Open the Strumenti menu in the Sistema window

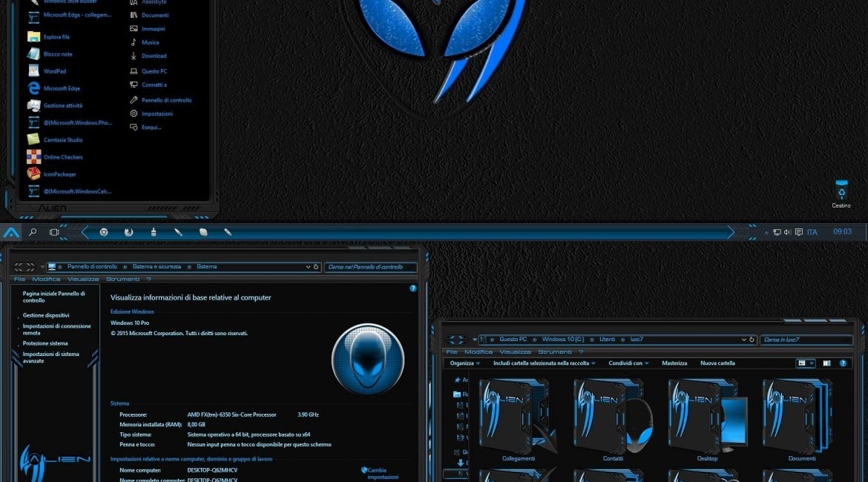click(123, 280)
